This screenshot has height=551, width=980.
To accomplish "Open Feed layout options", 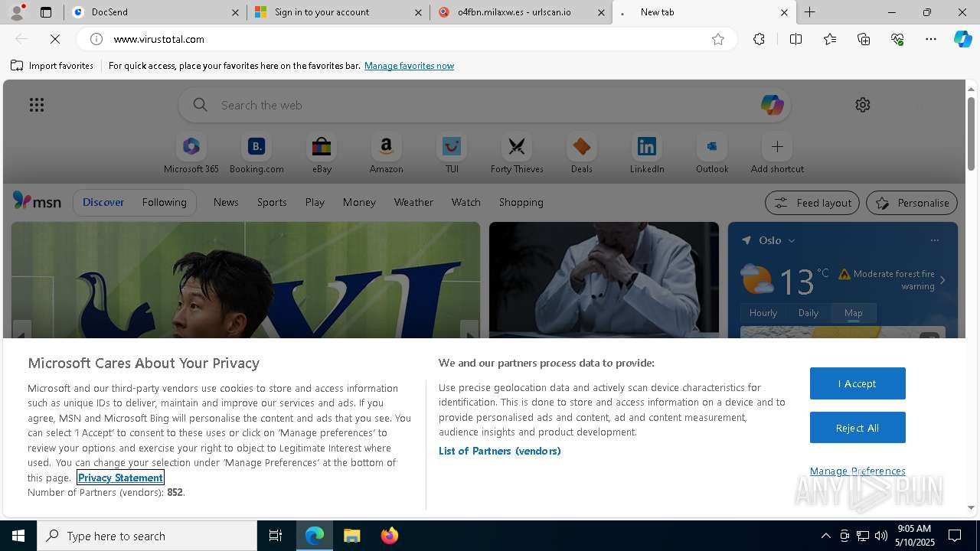I will tap(812, 203).
